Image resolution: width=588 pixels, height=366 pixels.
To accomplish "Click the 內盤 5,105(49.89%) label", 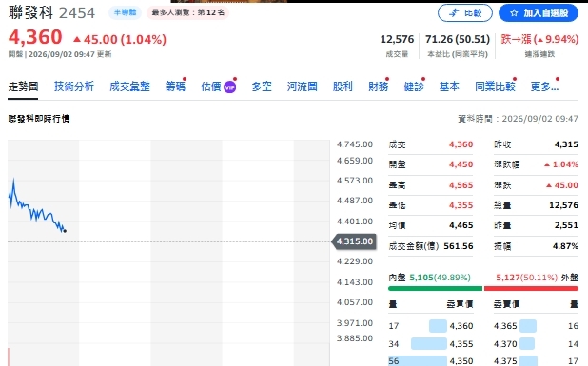I will 429,278.
